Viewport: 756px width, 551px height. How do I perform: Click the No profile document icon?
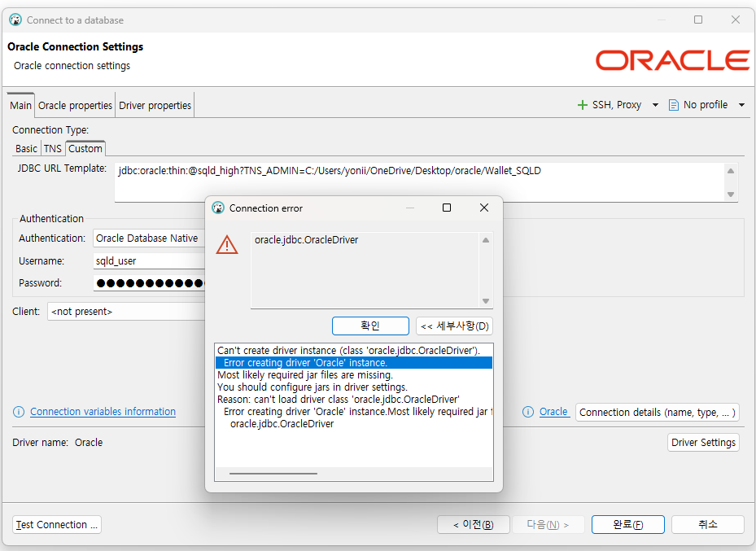click(x=674, y=105)
